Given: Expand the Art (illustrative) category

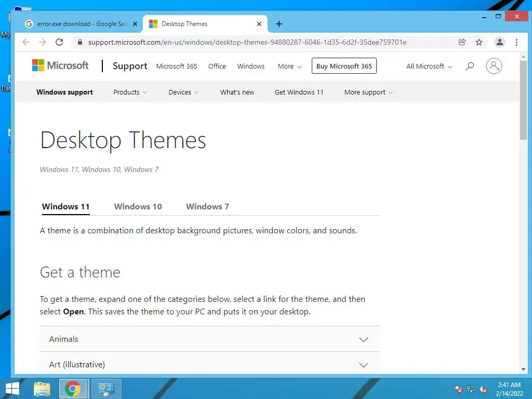Looking at the screenshot, I should [210, 364].
